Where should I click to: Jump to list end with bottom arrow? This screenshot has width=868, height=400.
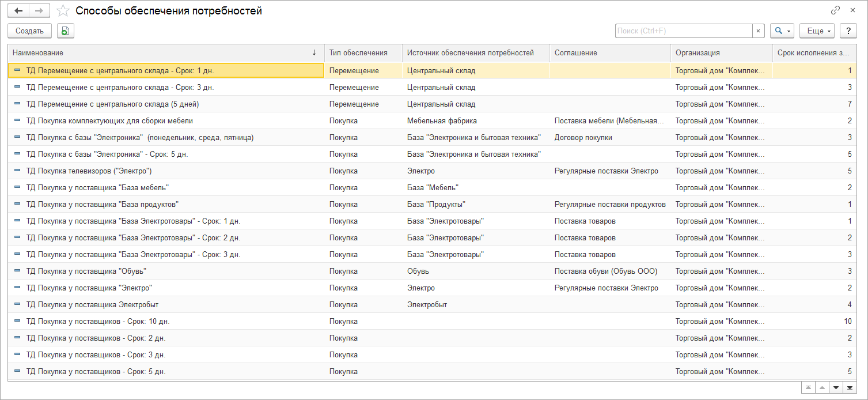point(850,387)
